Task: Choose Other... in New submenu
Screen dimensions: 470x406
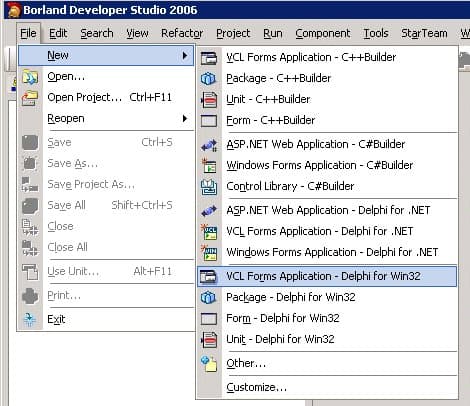Action: click(327, 363)
